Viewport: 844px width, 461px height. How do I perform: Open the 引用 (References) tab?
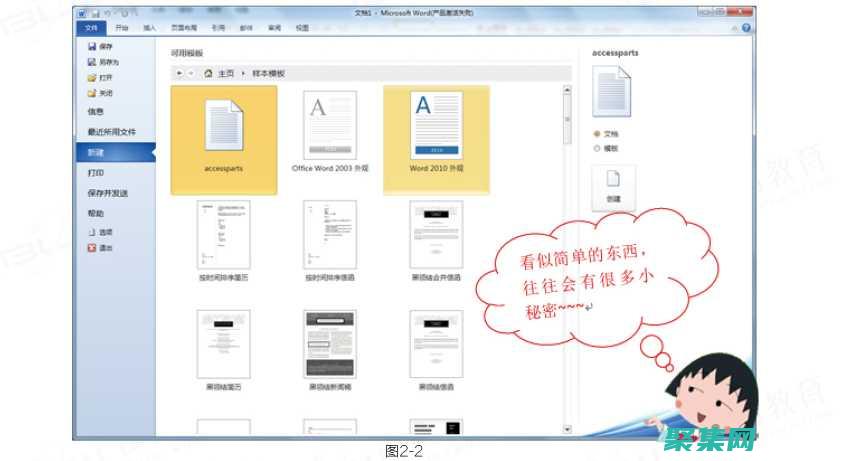click(x=218, y=27)
